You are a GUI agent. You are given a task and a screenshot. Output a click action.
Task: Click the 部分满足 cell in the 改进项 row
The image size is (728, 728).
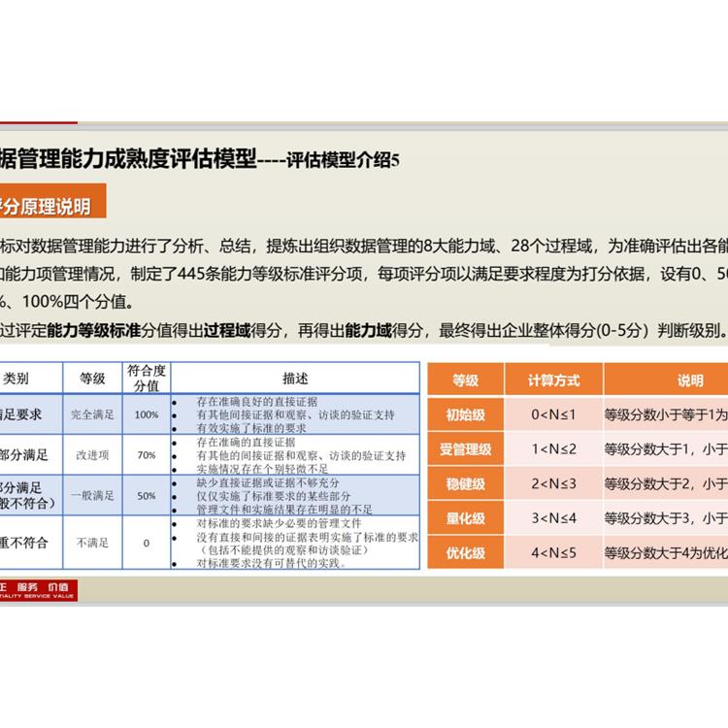click(x=31, y=455)
